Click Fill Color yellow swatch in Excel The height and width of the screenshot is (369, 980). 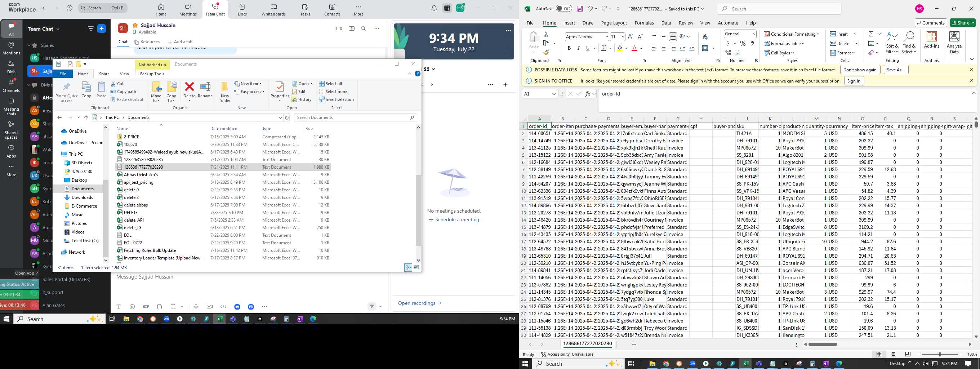tap(620, 48)
